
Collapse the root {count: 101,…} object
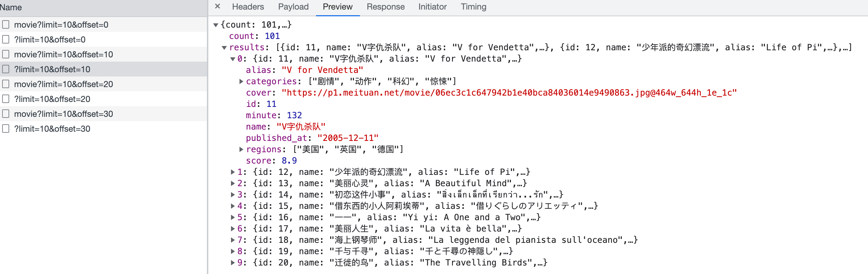click(x=216, y=25)
